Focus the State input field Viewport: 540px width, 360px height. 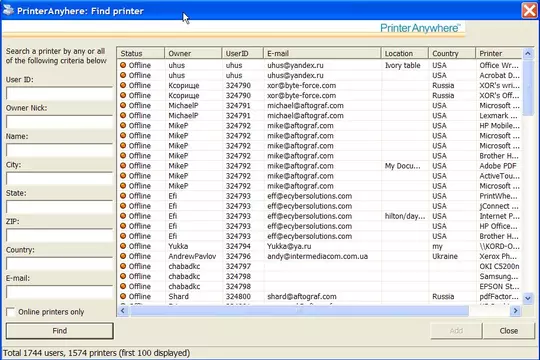[59, 207]
